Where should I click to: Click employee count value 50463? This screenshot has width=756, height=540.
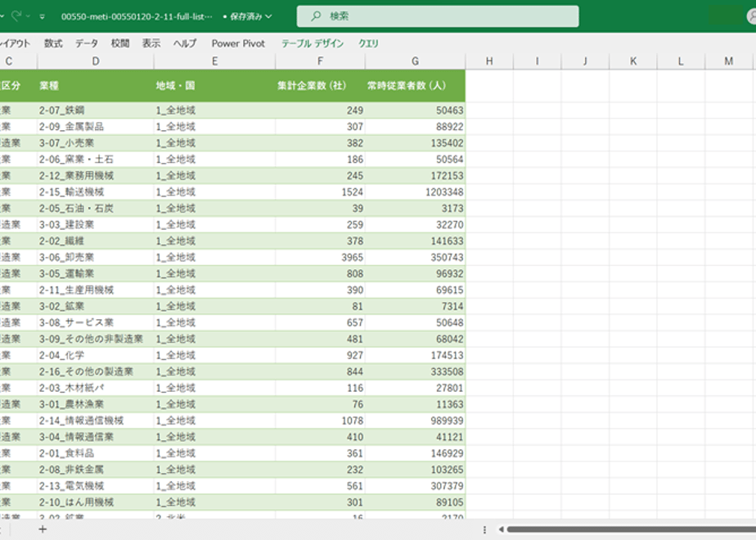point(415,110)
